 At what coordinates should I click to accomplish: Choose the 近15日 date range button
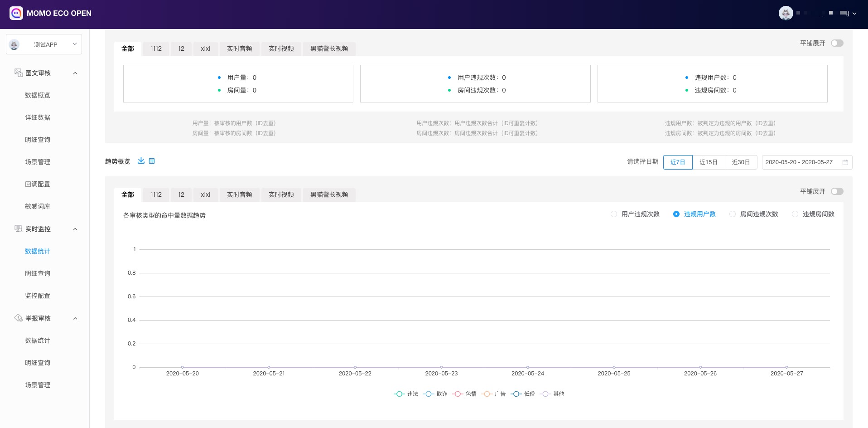tap(708, 162)
